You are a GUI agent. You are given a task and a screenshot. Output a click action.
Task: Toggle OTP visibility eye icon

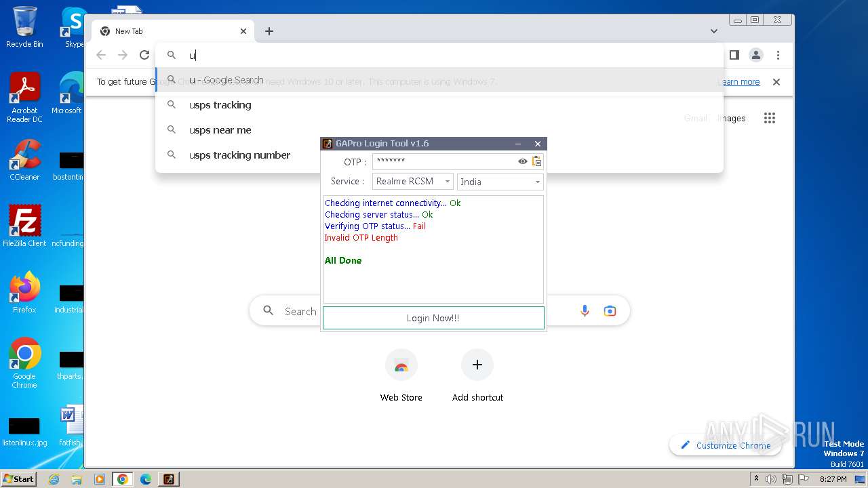pos(523,161)
